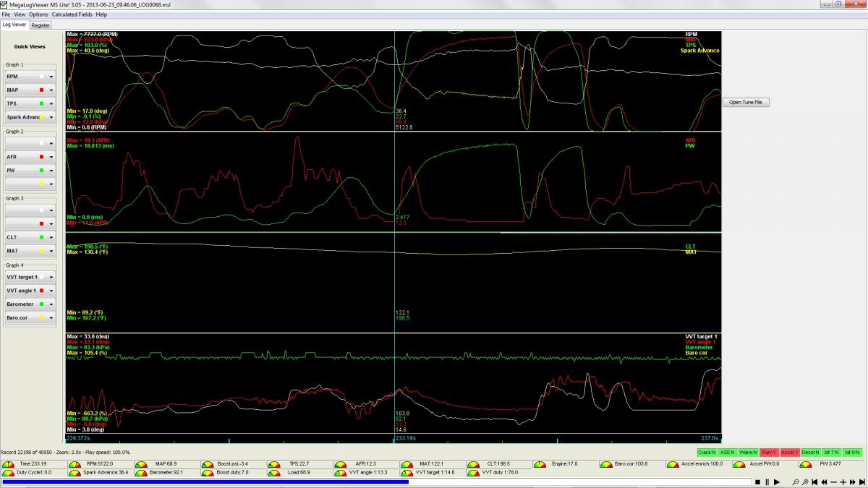Open the RPM field dropdown in Graph 1
This screenshot has height=488, width=868.
(x=51, y=76)
